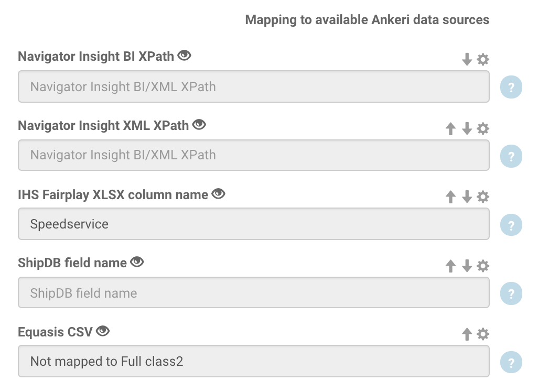The height and width of the screenshot is (392, 538).
Task: Open help for the Equasis CSV mapping
Action: (x=511, y=361)
